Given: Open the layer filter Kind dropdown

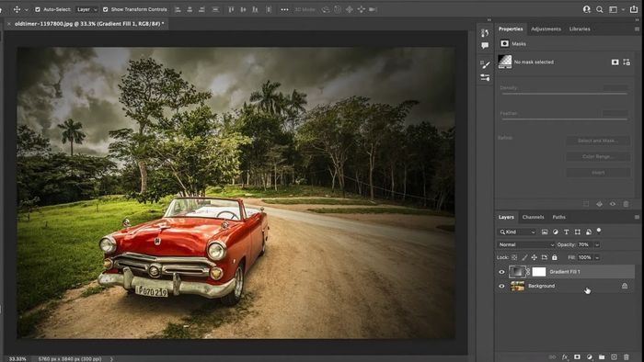Looking at the screenshot, I should (517, 232).
